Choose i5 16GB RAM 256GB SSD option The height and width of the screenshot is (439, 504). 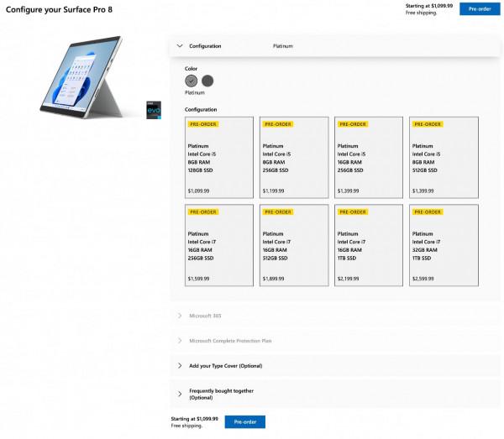(368, 158)
